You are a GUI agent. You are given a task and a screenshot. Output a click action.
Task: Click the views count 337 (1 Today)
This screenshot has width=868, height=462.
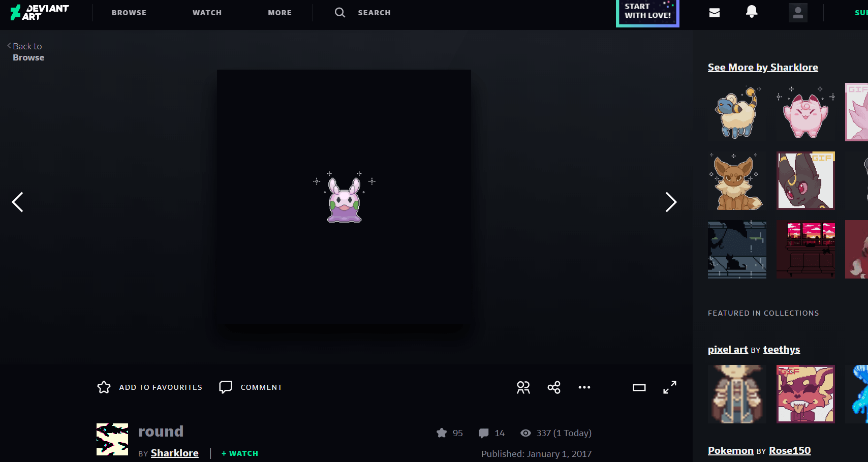point(564,433)
